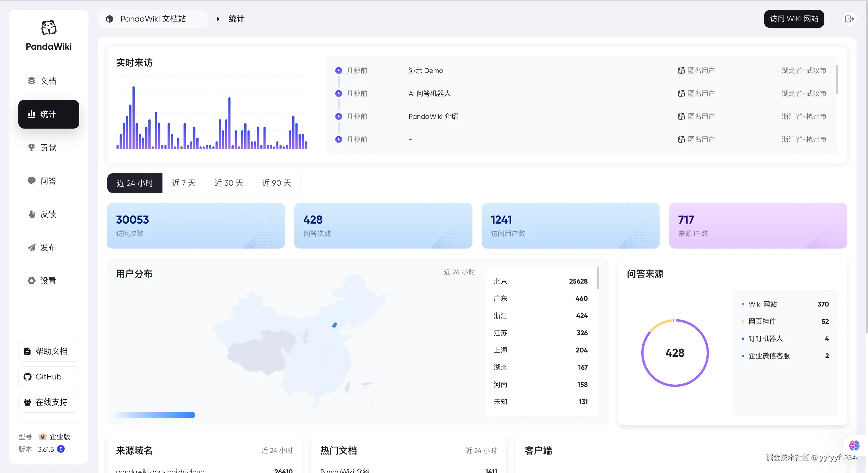Click the GitHub icon in the sidebar

(x=27, y=377)
